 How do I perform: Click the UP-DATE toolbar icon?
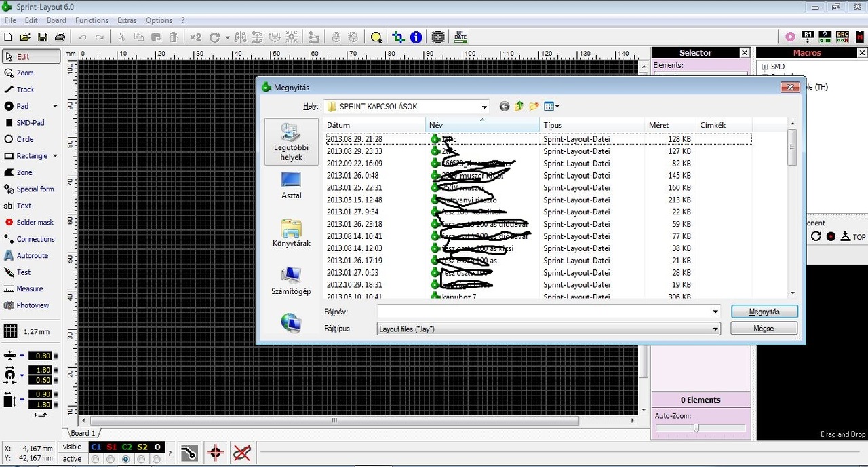pos(460,37)
